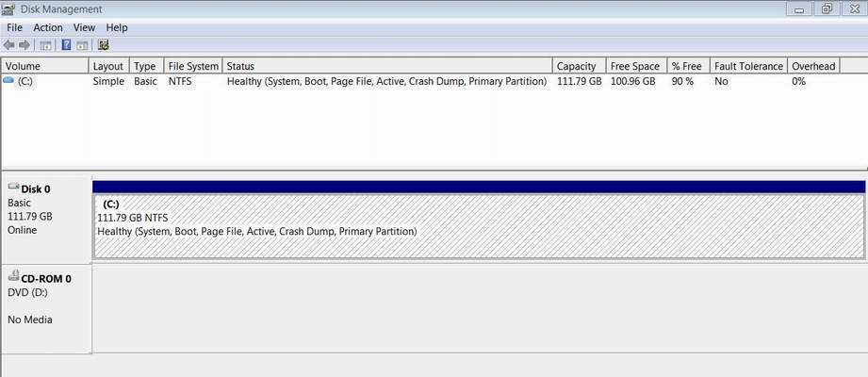Click the No Media text
The image size is (868, 377).
30,320
